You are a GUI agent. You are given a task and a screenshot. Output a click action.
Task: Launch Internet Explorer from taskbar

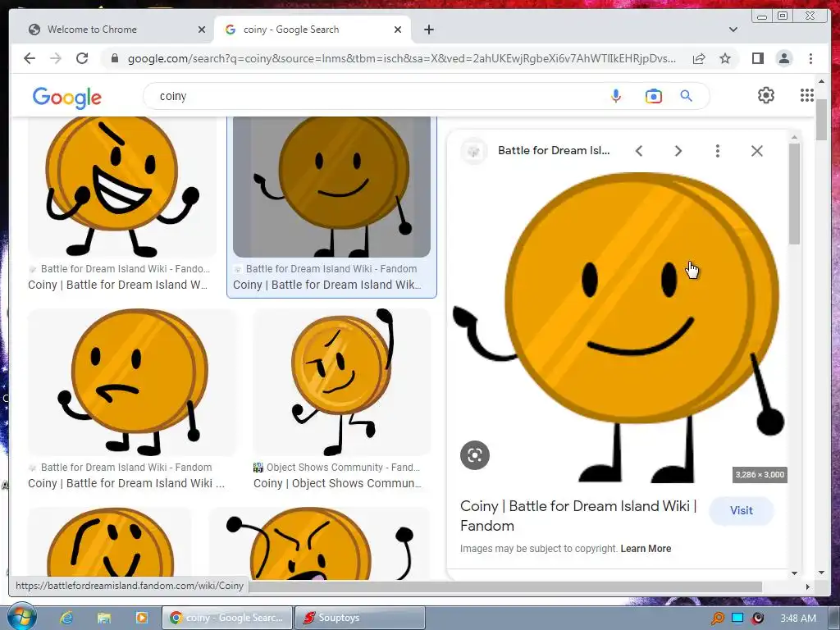tap(66, 618)
